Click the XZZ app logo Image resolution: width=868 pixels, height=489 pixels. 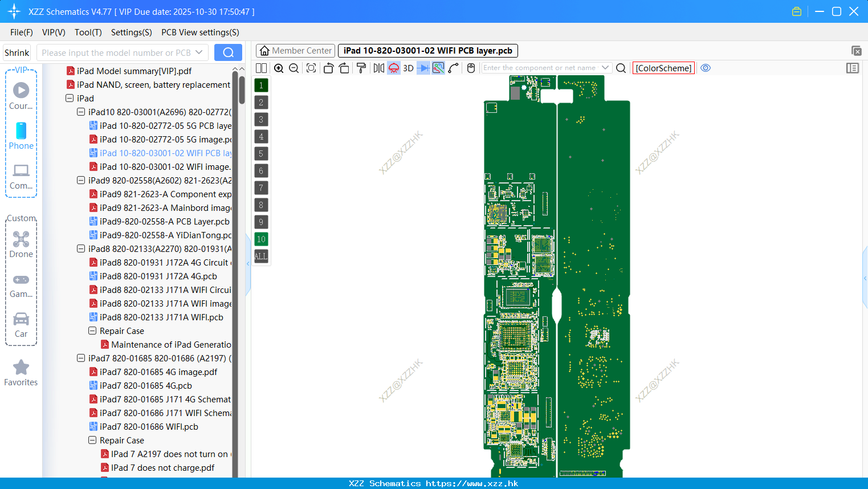coord(14,11)
